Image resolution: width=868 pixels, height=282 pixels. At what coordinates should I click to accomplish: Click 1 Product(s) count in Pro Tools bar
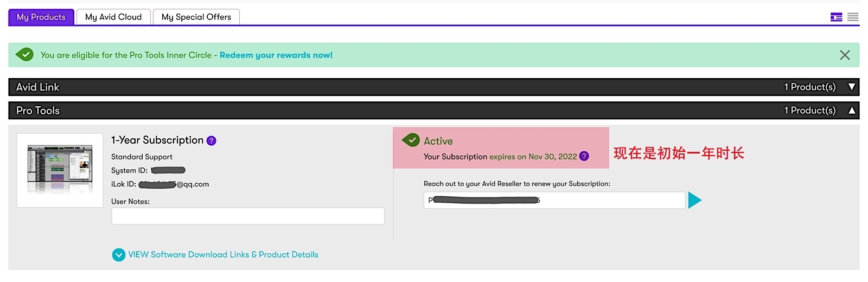pos(810,111)
